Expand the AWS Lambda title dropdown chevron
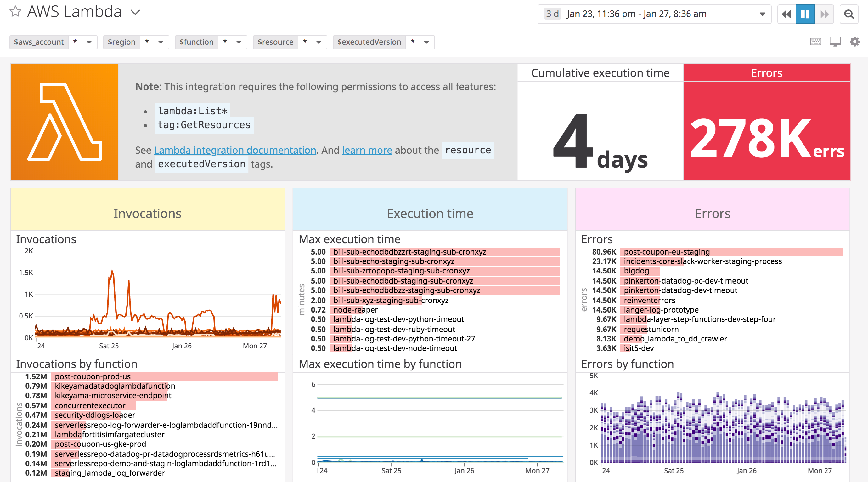 [x=135, y=12]
